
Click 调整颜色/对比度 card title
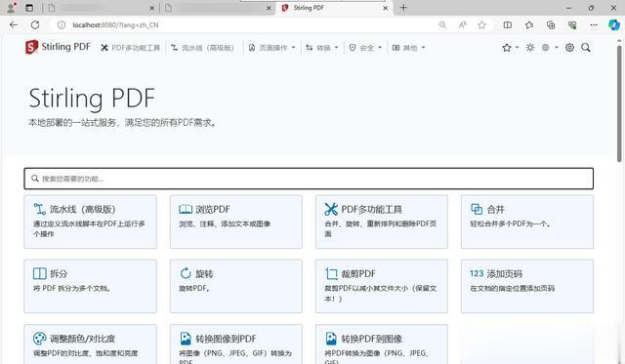click(82, 339)
